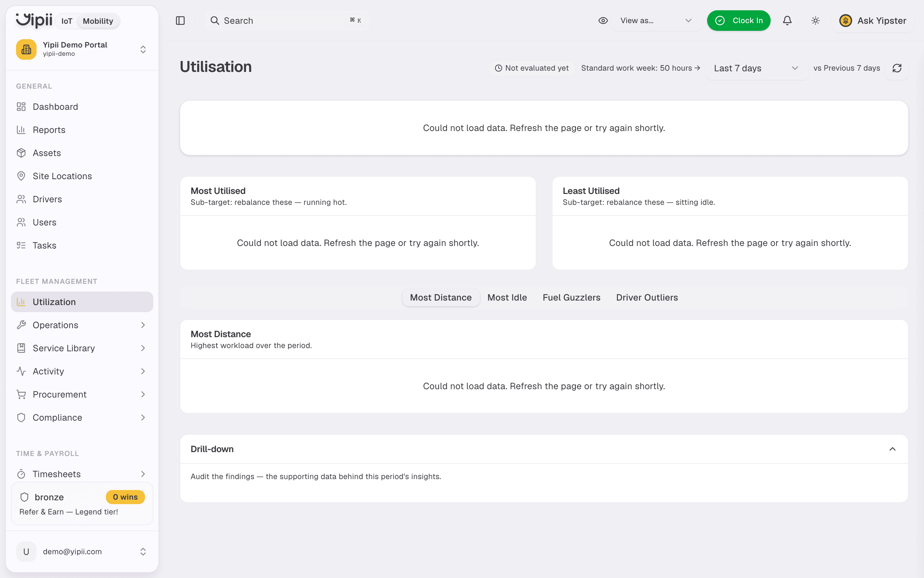924x578 pixels.
Task: Click the Operations wrench icon
Action: click(21, 325)
